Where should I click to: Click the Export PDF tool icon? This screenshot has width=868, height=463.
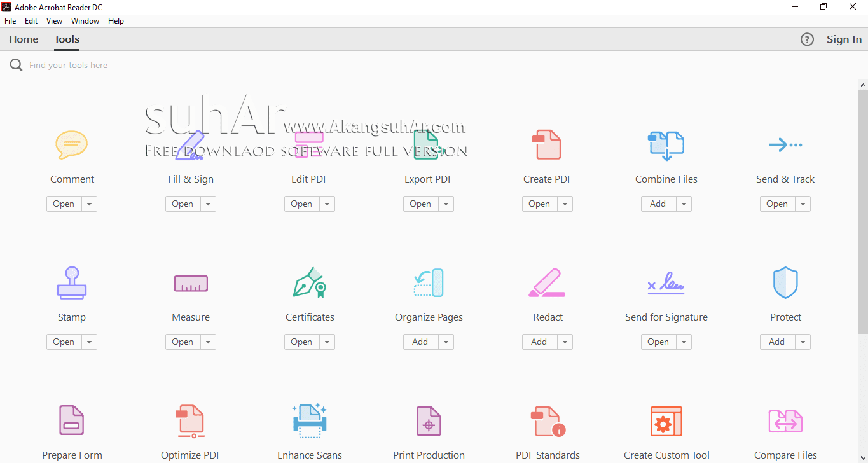click(x=428, y=144)
